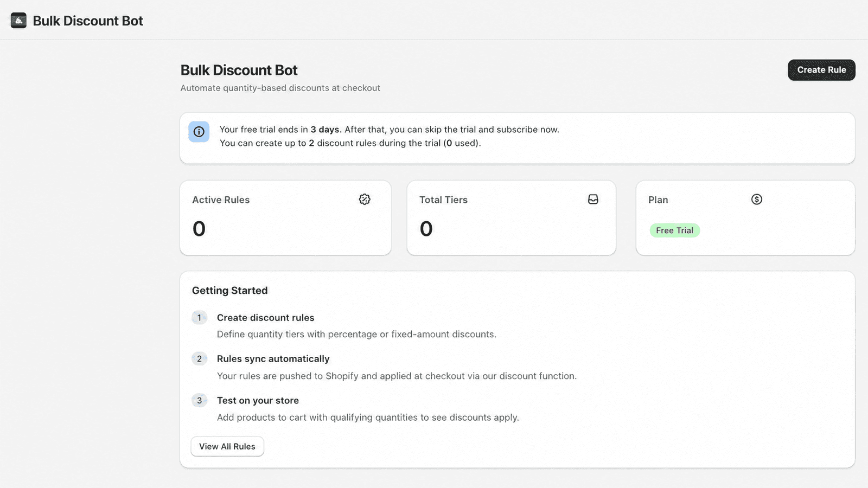Click the 'Getting Started' heading
Image resolution: width=868 pixels, height=488 pixels.
click(230, 291)
